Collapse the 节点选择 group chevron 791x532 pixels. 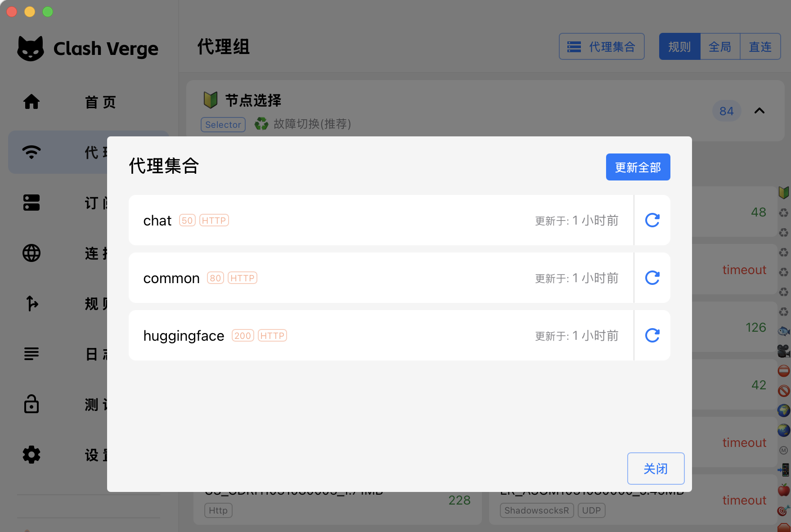point(760,111)
